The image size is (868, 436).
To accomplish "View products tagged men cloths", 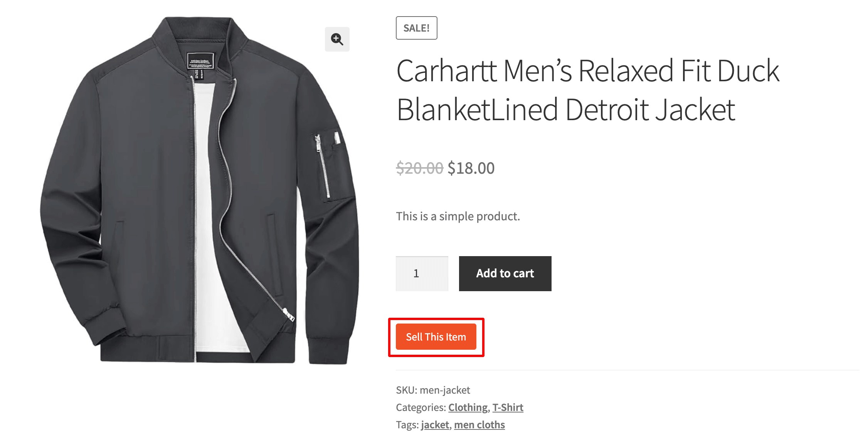I will (x=479, y=424).
